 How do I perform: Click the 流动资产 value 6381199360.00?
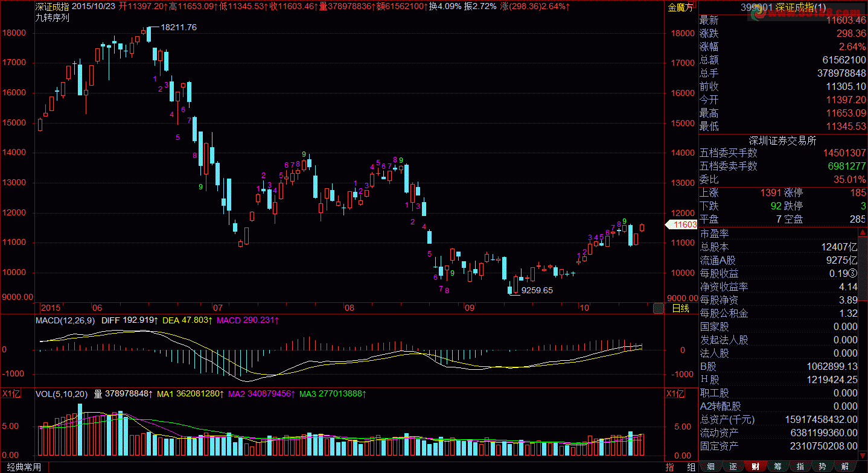(825, 433)
